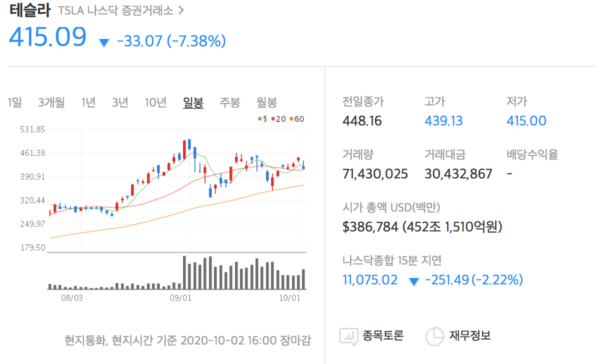Click the -251.49 (-2.22%) index change
This screenshot has width=610, height=364.
[x=474, y=280]
